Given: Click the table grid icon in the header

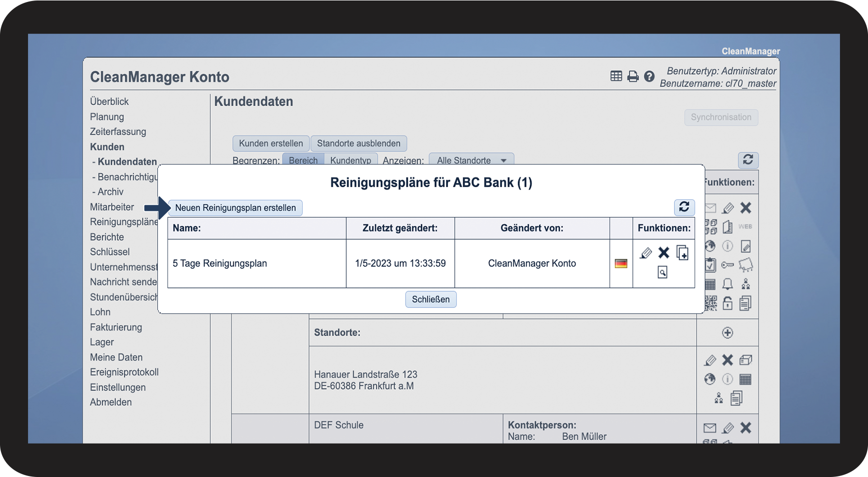Looking at the screenshot, I should (x=616, y=76).
